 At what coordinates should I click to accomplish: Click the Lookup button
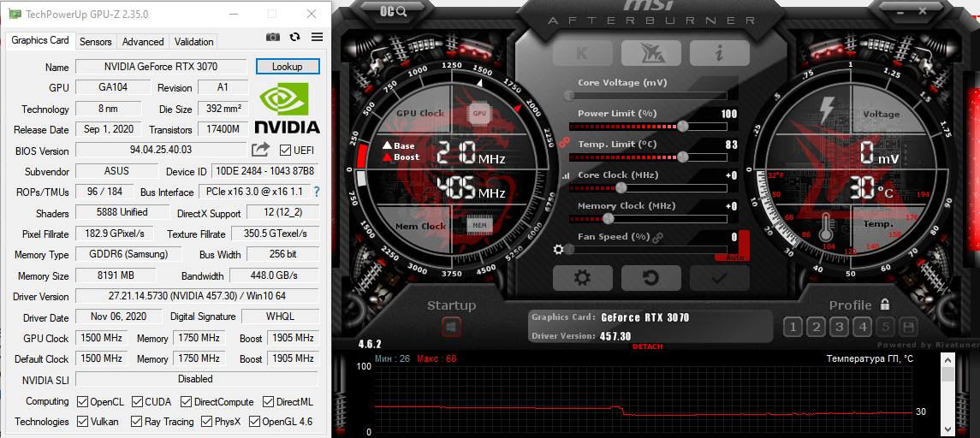point(288,66)
